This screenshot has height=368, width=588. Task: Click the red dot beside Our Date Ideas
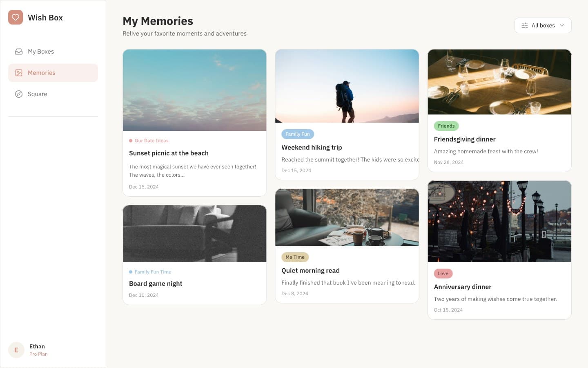point(130,140)
